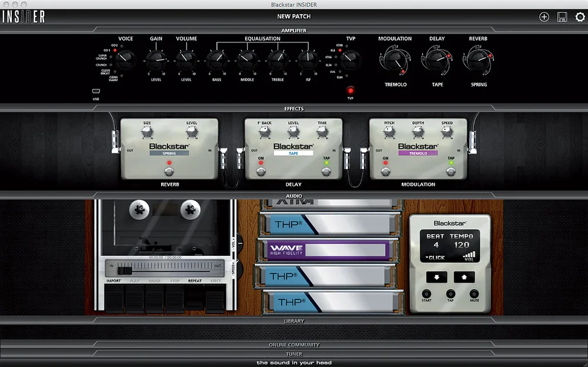Click the BASS equalisation knob
Viewport: 588px width, 367px height.
point(216,60)
